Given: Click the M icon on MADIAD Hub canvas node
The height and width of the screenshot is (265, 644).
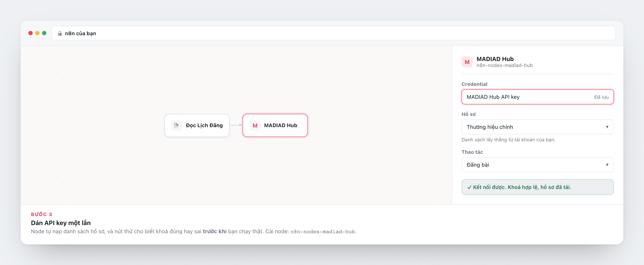Looking at the screenshot, I should point(255,125).
